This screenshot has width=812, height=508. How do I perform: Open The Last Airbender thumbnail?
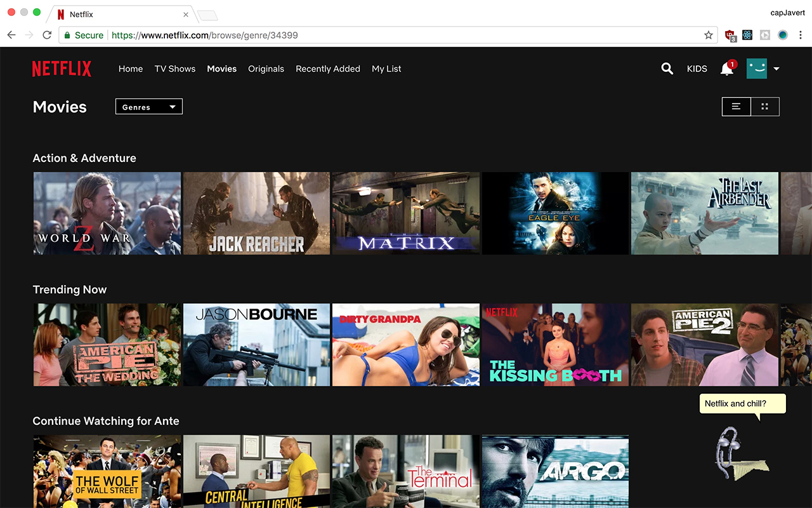tap(705, 213)
